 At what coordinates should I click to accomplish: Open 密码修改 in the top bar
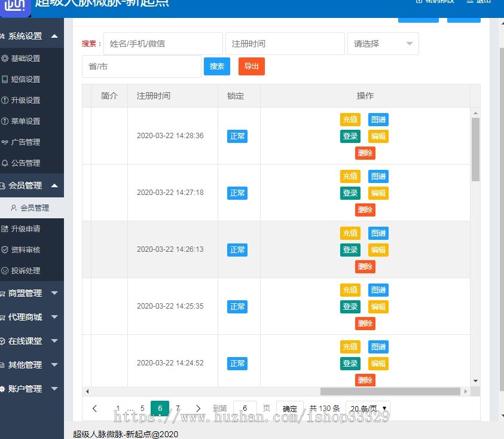[434, 2]
